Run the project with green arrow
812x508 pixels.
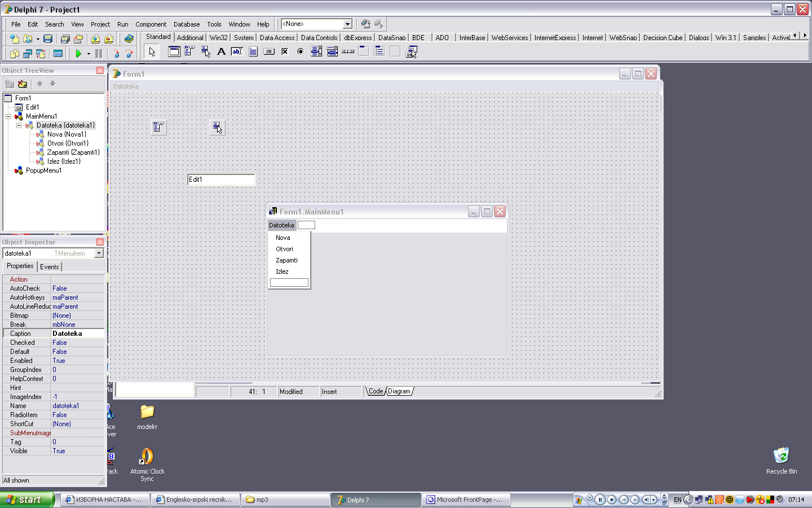(78, 54)
